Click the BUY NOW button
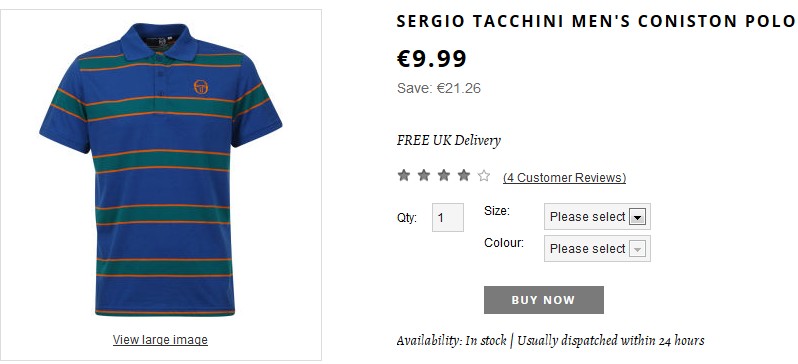798x364 pixels. [544, 300]
